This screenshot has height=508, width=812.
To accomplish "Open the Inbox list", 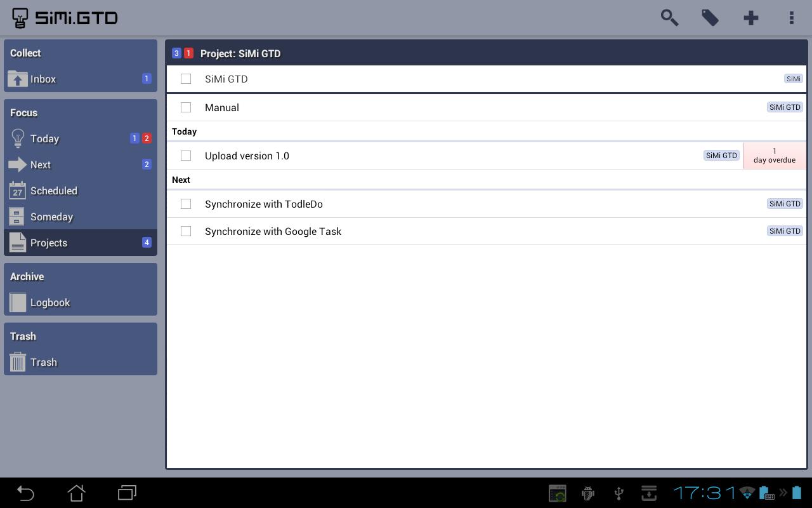I will (81, 79).
